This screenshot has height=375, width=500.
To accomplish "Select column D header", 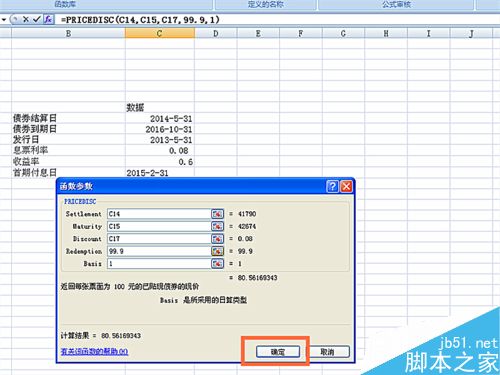I will tap(216, 33).
